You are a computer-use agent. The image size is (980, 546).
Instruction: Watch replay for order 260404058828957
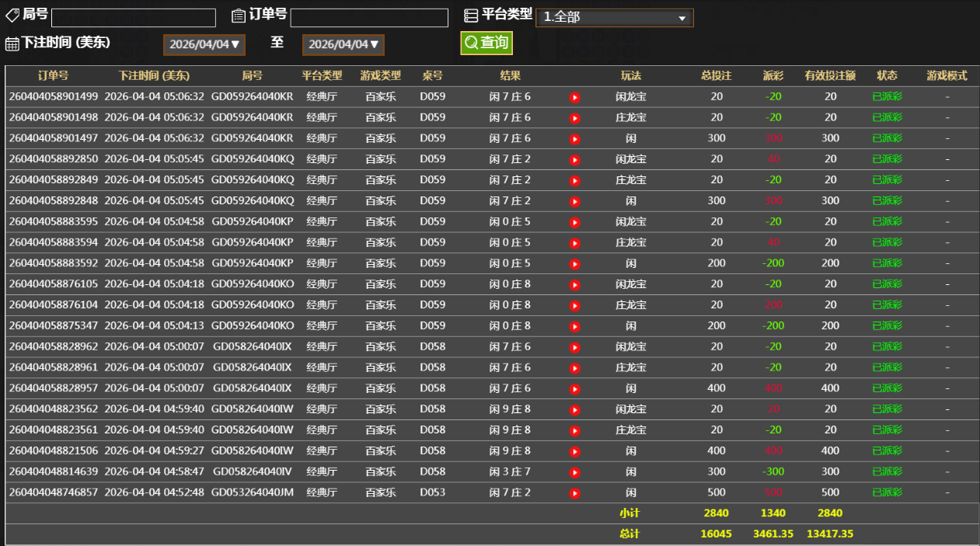point(574,388)
